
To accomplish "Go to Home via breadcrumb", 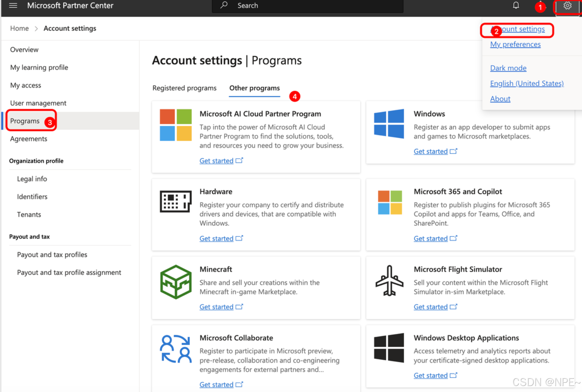I will tap(19, 28).
